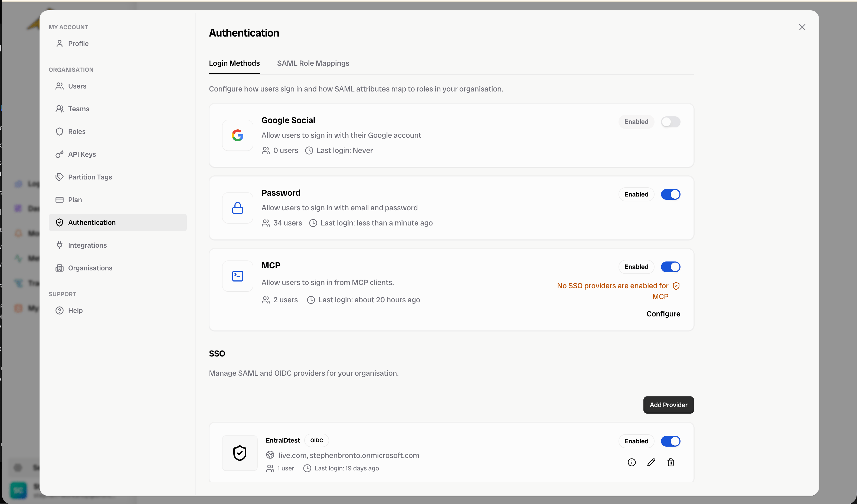Click 'Last login: about 20 hours ago'
This screenshot has width=857, height=504.
(x=369, y=300)
